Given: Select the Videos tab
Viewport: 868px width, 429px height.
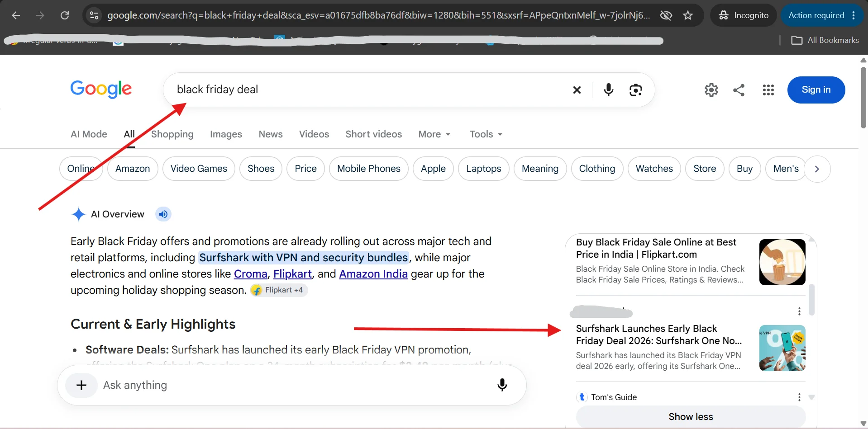Looking at the screenshot, I should [x=314, y=134].
